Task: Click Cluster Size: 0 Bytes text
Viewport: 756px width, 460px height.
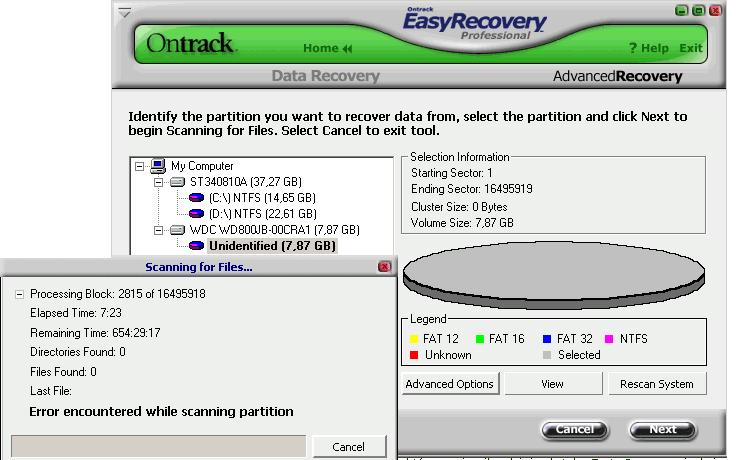Action: (x=459, y=207)
